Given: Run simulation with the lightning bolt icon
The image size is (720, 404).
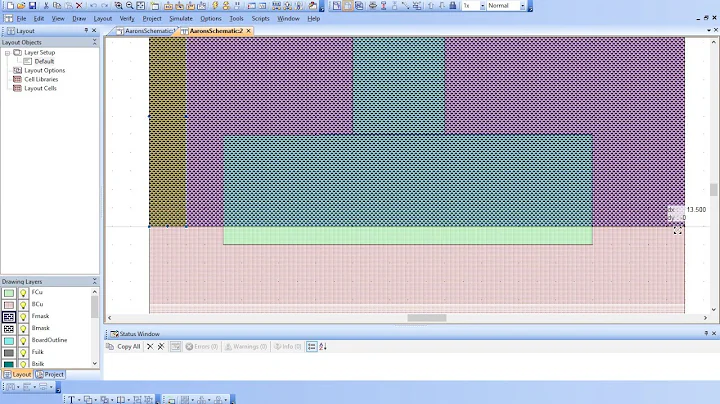Looking at the screenshot, I should click(x=214, y=6).
